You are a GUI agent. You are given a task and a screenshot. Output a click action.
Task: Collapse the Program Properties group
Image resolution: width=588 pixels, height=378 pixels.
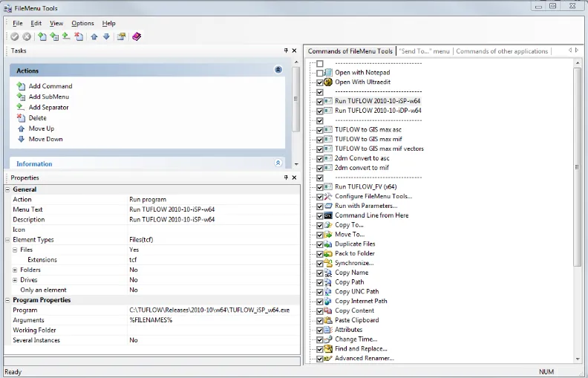7,300
